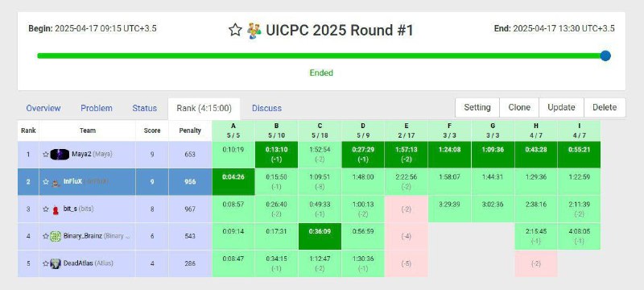This screenshot has height=290, width=644.
Task: Open problem E column header
Action: pos(407,130)
